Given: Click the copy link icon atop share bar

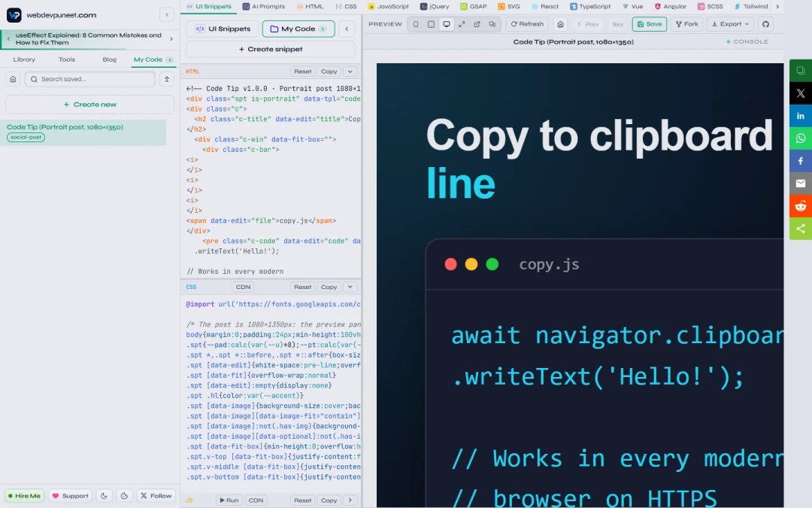Looking at the screenshot, I should [x=801, y=71].
